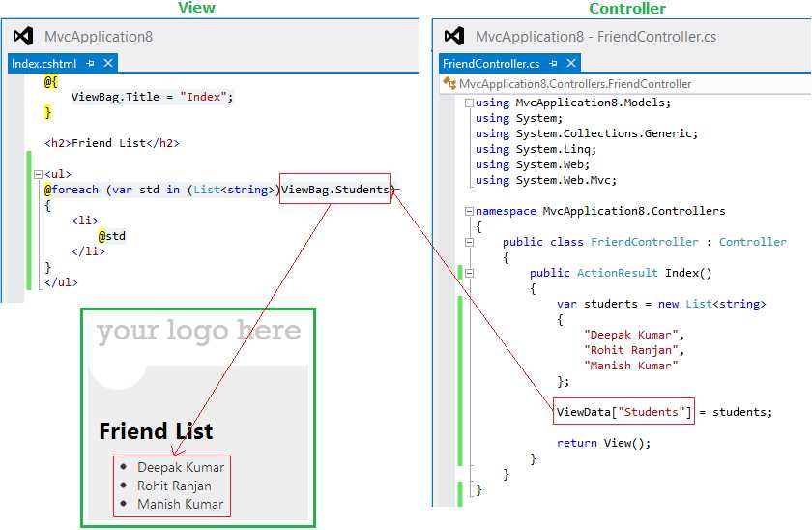Viewport: 812px width, 530px height.
Task: Click the Visual Studio logo in MvcApplication8 window
Action: click(23, 36)
